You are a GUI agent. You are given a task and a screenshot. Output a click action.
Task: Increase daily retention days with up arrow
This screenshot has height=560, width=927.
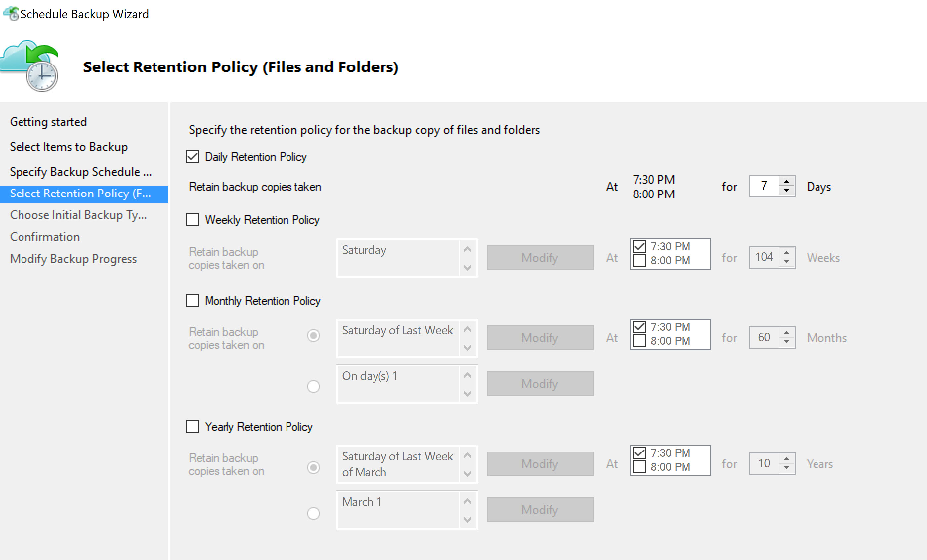point(786,181)
